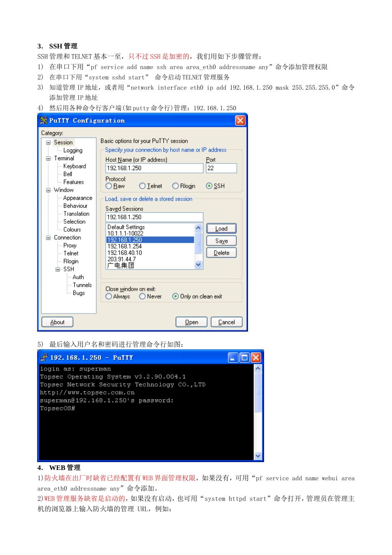Image resolution: width=392 pixels, height=555 pixels.
Task: Minimize the 192.168.1.250 PuTTY terminal window
Action: 233,358
